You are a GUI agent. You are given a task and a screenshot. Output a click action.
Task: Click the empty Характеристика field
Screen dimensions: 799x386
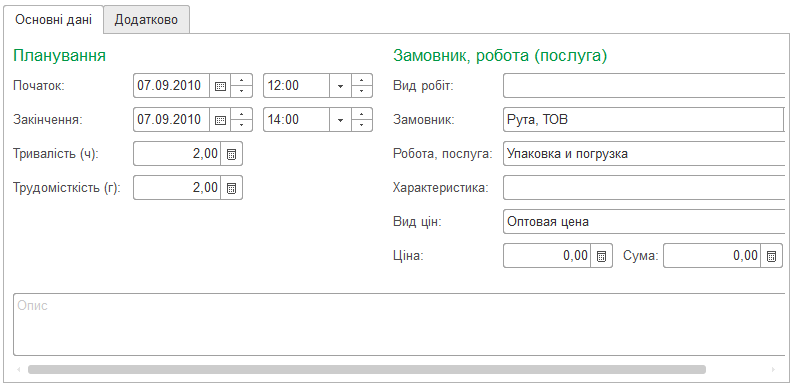pos(644,188)
